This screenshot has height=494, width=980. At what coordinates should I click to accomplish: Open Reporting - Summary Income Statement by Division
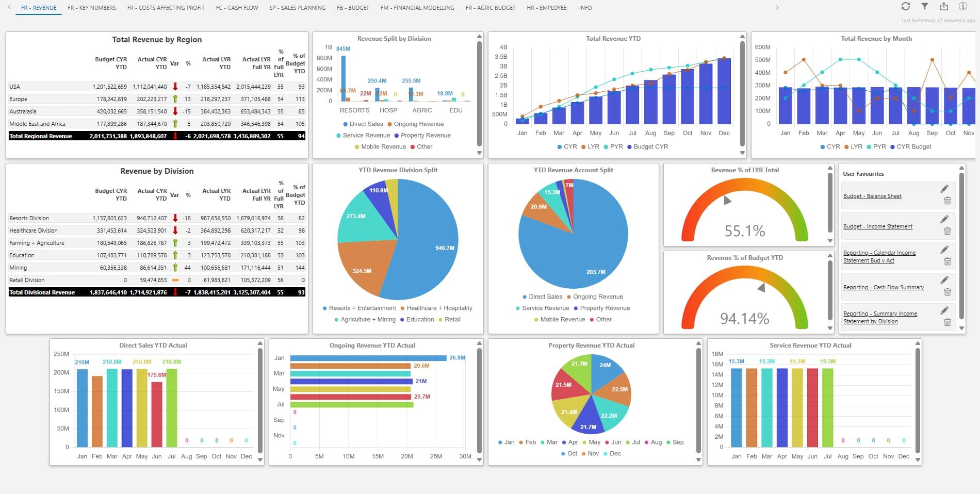[880, 317]
